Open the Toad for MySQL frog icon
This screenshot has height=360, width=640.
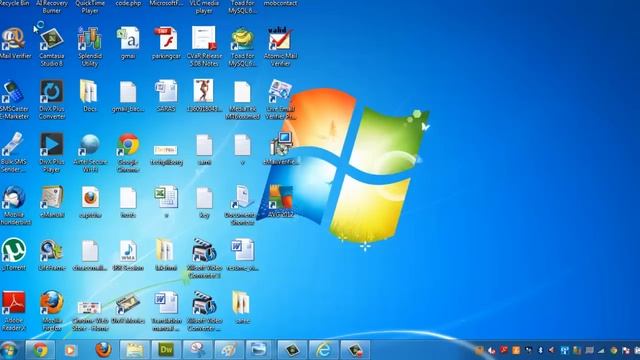(x=242, y=39)
